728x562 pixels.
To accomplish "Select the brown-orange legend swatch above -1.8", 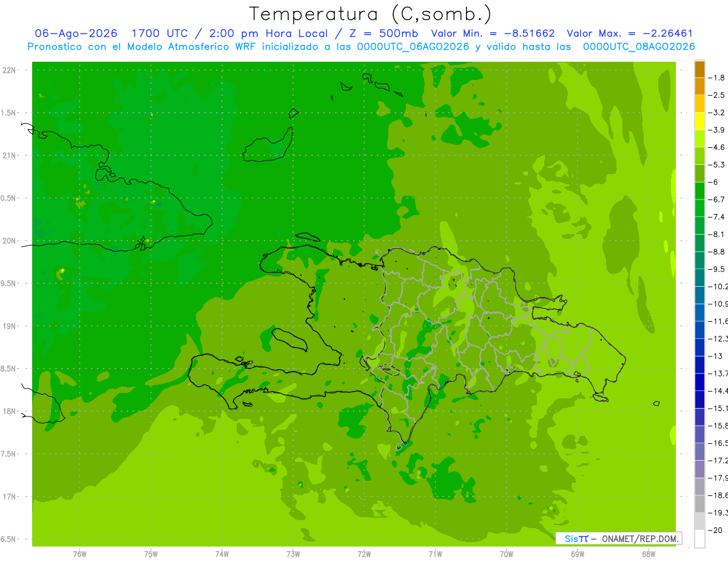I will 699,69.
